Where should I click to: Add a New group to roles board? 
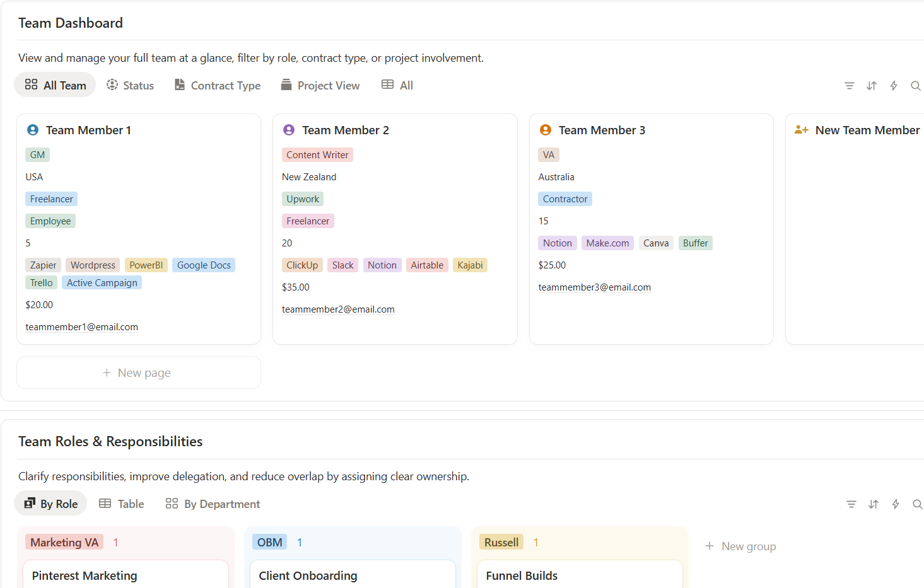pos(740,546)
